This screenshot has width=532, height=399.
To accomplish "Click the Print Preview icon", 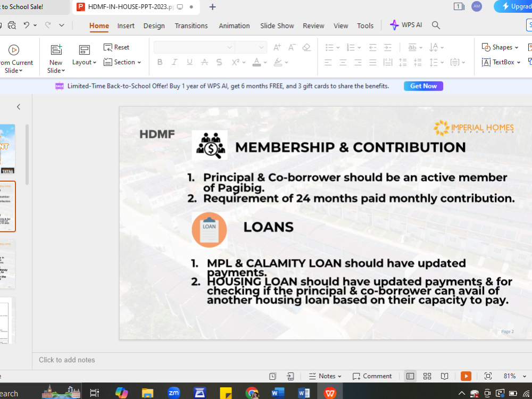I will [x=12, y=25].
